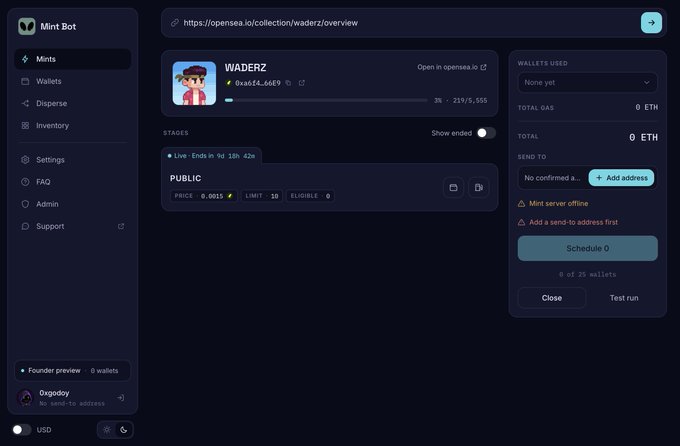This screenshot has width=680, height=446.
Task: Click the Mint server offline warning
Action: click(x=553, y=203)
